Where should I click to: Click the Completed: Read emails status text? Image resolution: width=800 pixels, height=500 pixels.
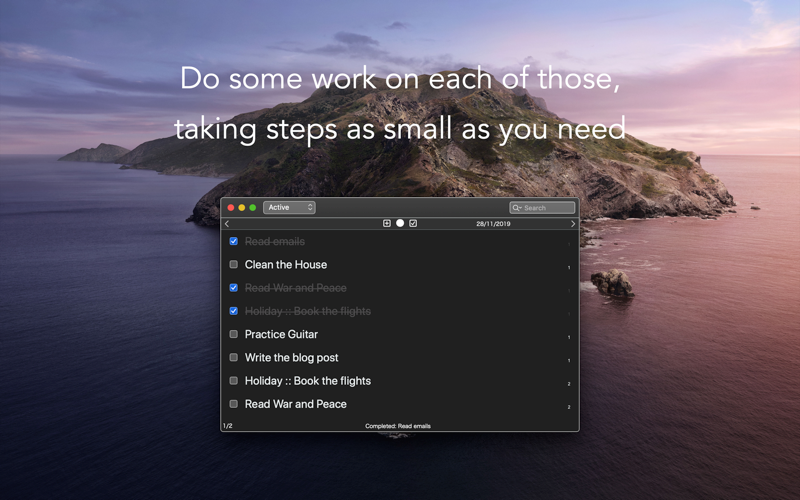tap(398, 426)
